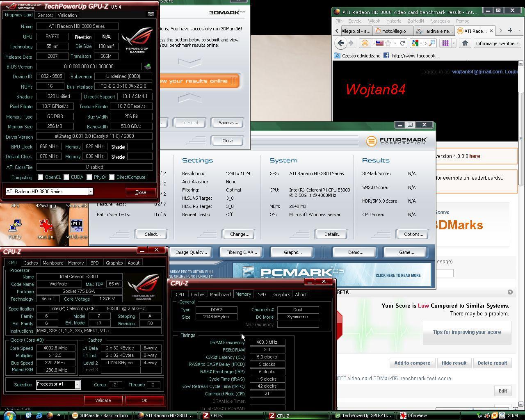Open the address bar history dropdown arrow
This screenshot has width=525, height=420.
tap(395, 43)
